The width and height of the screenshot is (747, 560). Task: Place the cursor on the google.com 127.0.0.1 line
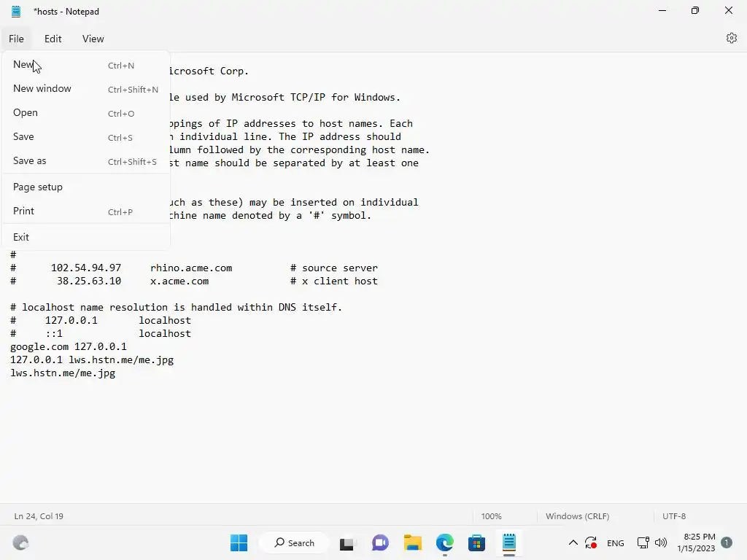[x=69, y=346]
